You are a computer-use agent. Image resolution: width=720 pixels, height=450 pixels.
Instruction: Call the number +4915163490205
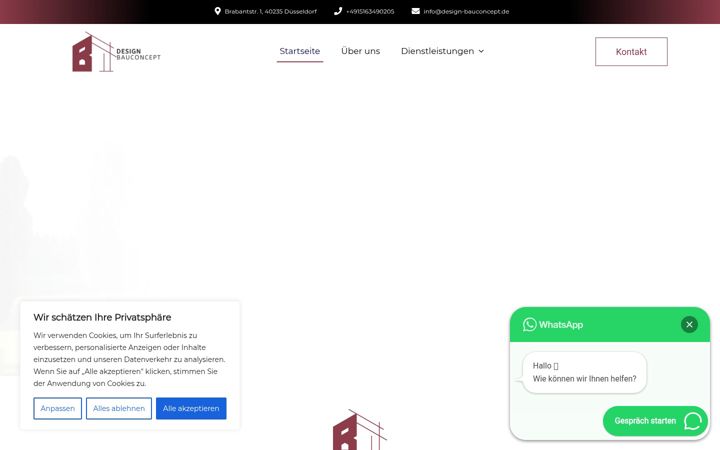370,11
